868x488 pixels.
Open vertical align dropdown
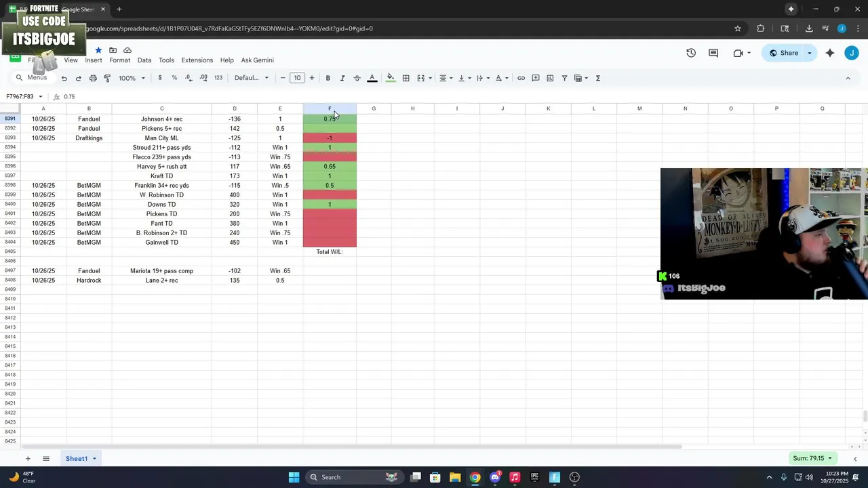coord(465,78)
